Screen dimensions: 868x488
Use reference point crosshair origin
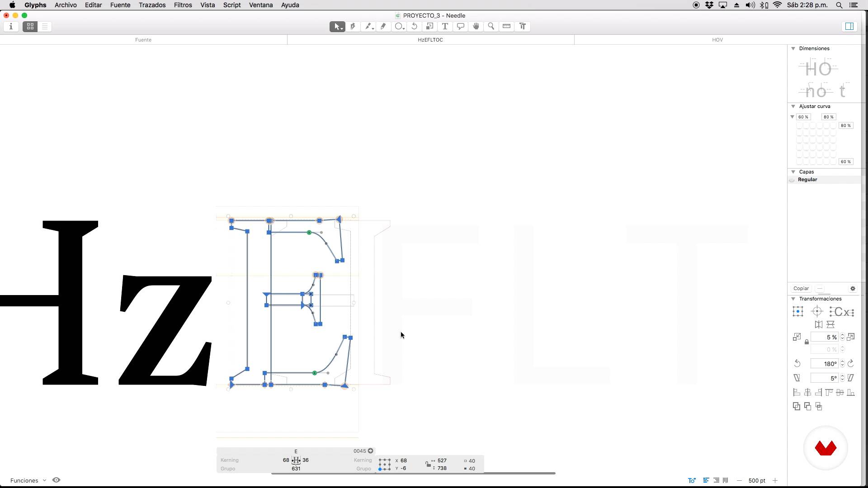click(x=817, y=311)
